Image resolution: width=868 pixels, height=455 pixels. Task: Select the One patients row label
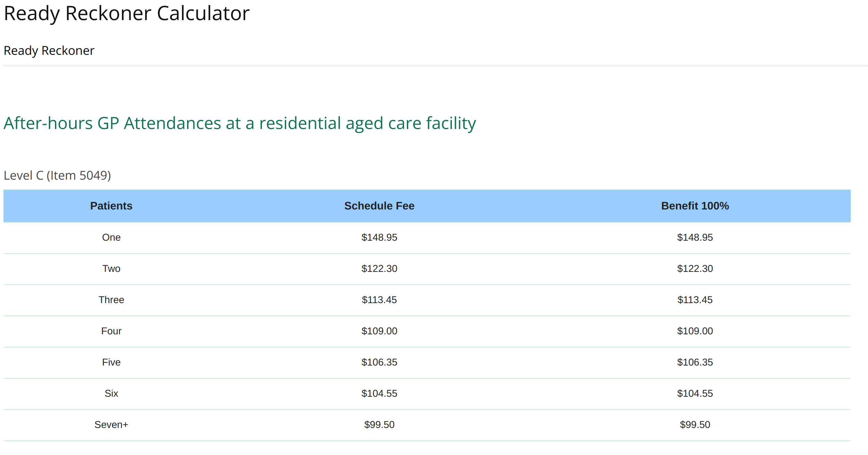pos(111,238)
